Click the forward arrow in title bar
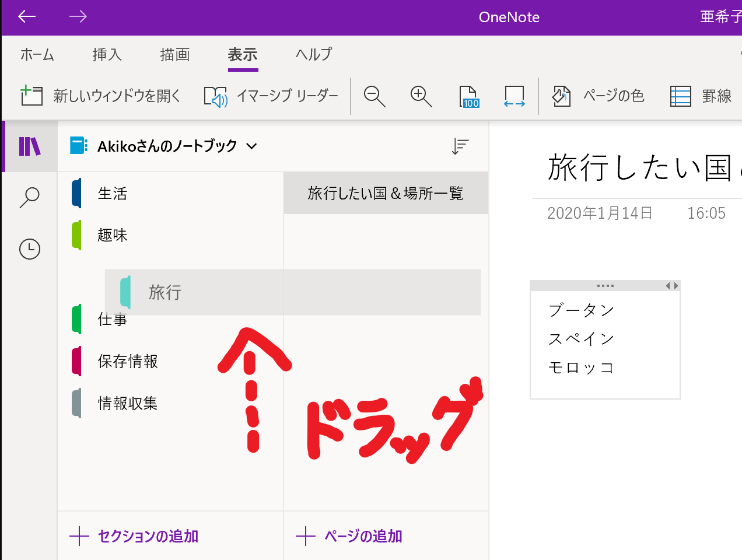The image size is (742, 560). point(78,17)
